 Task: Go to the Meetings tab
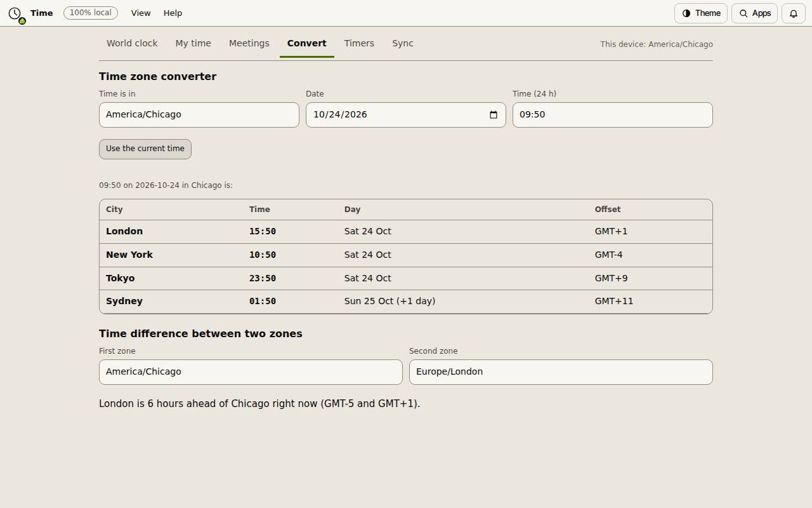coord(249,43)
